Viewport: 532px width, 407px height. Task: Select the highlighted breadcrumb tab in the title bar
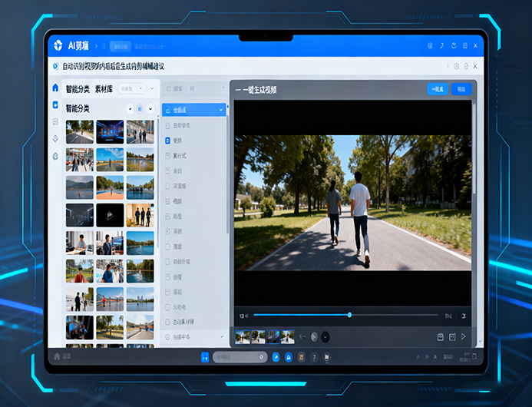point(121,47)
